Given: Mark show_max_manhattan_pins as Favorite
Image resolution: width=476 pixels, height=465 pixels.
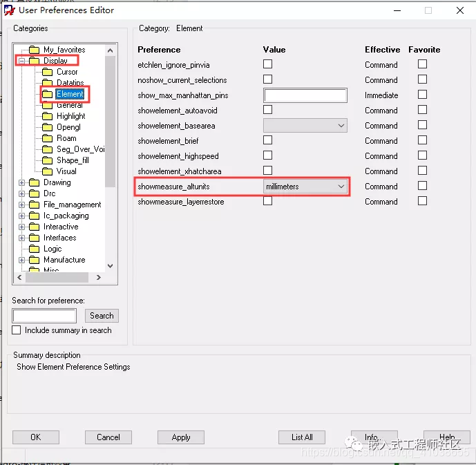Looking at the screenshot, I should (422, 95).
